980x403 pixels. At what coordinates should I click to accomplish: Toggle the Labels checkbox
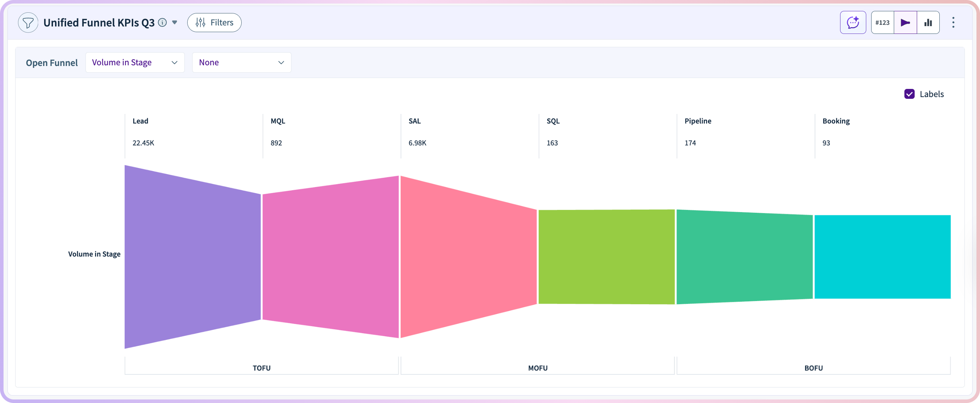pyautogui.click(x=909, y=94)
